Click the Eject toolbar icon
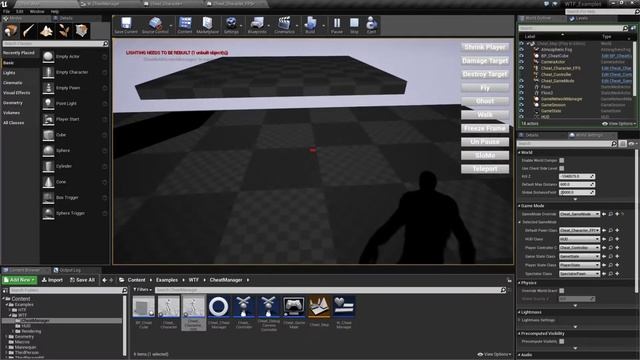 pyautogui.click(x=371, y=25)
